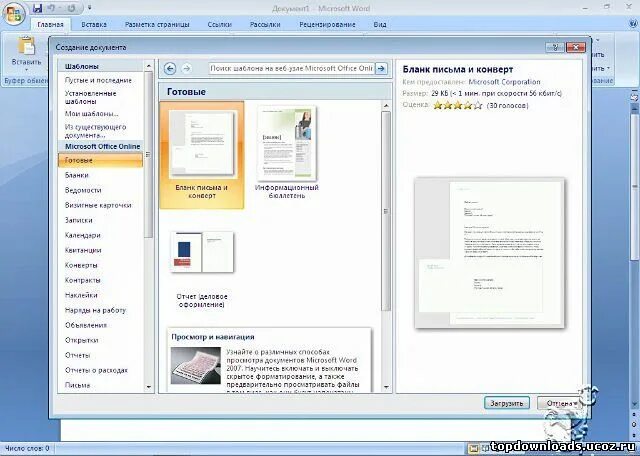Click the Microsoft Office Online section header
This screenshot has height=456, width=640.
[100, 146]
